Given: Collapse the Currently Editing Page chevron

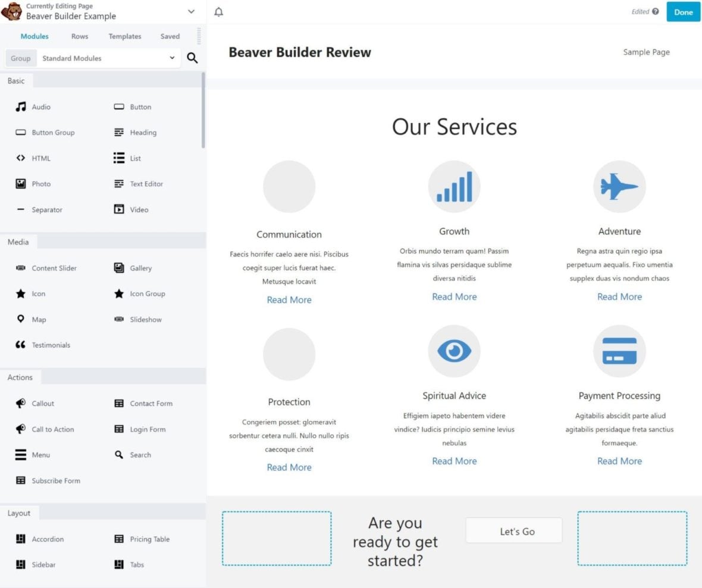Looking at the screenshot, I should click(191, 11).
